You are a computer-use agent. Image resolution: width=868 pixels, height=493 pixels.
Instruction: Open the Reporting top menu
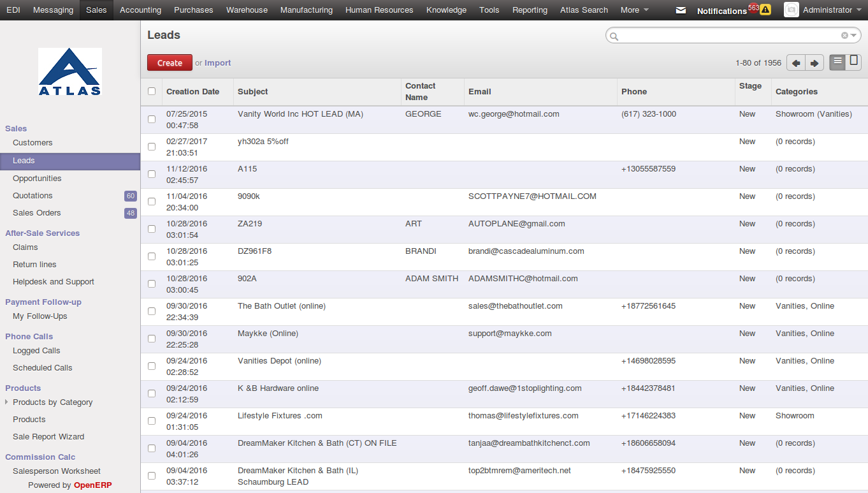(530, 10)
